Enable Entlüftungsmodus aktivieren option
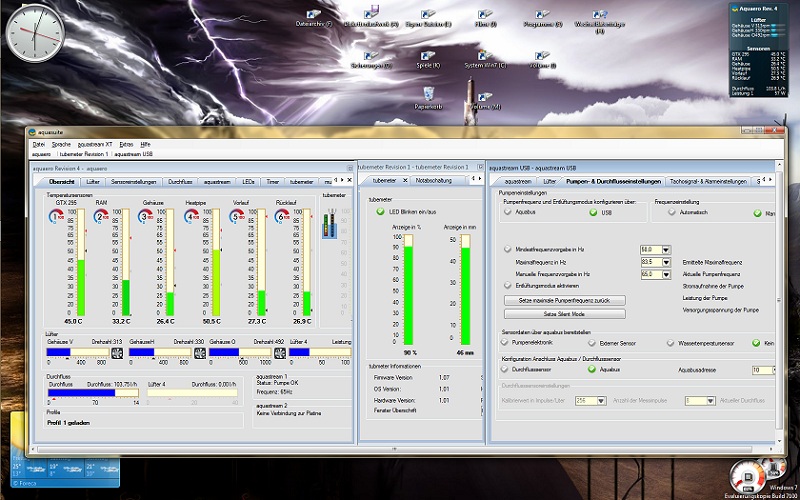Screen dimensions: 800x500 pyautogui.click(x=507, y=285)
